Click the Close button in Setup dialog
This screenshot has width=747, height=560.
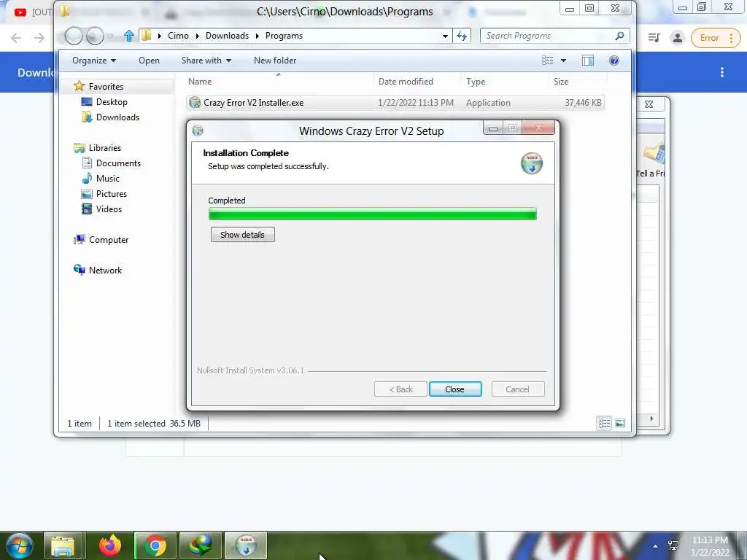point(455,389)
